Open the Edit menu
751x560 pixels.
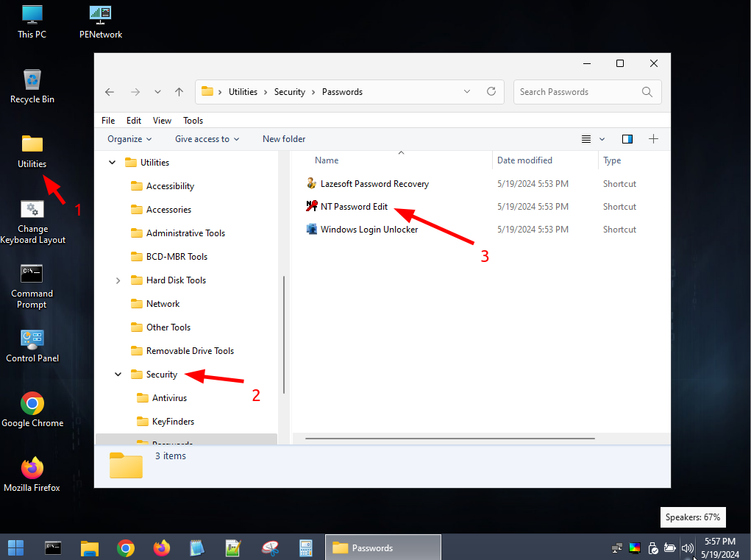click(x=134, y=121)
